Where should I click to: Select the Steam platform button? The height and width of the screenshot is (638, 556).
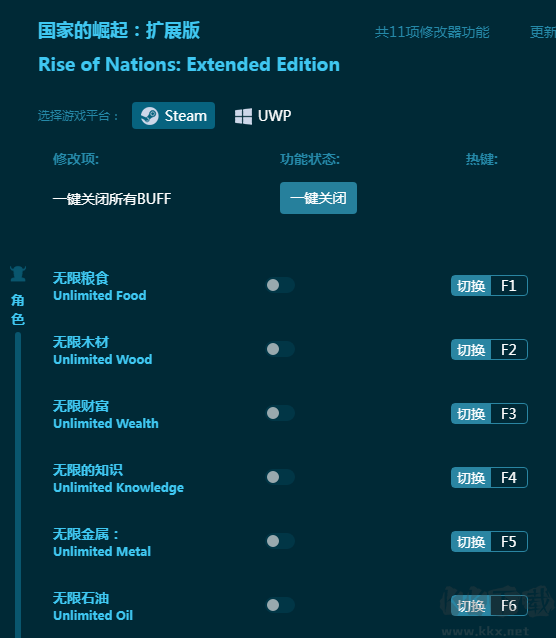pyautogui.click(x=173, y=116)
